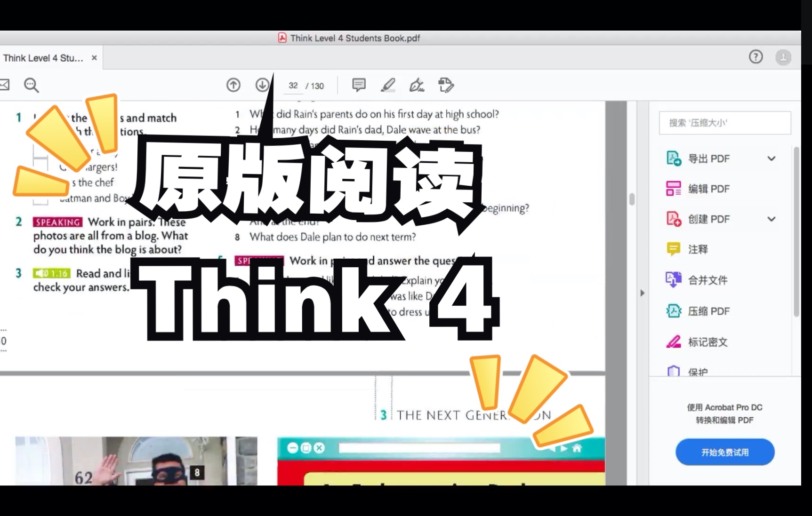Click the 注释 comment tool icon

click(674, 249)
